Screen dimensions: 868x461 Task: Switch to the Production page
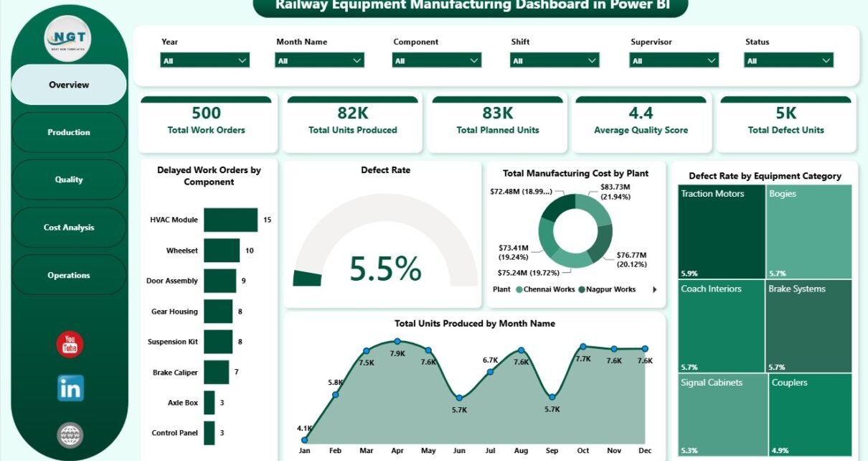pos(69,132)
